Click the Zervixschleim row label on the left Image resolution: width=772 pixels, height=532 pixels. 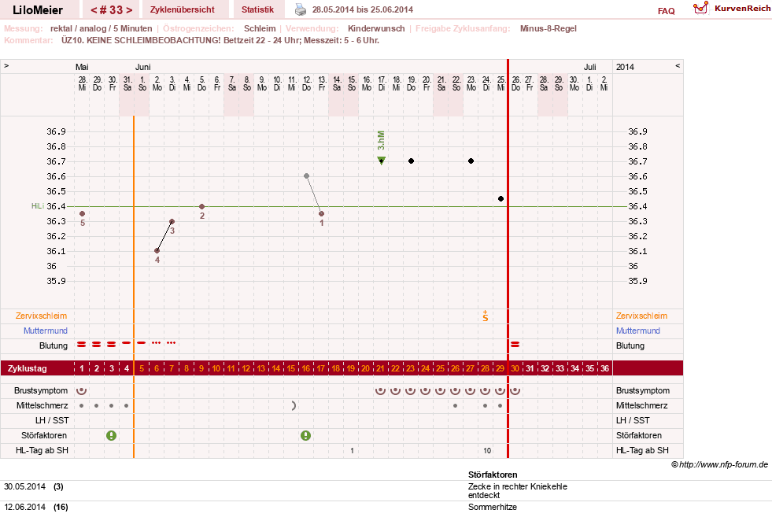point(42,316)
